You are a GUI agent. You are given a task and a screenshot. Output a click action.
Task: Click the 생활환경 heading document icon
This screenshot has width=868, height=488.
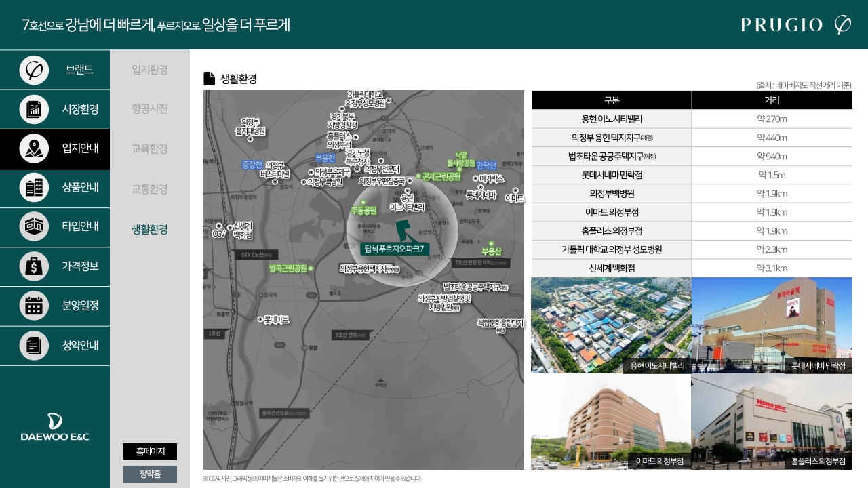[x=210, y=79]
